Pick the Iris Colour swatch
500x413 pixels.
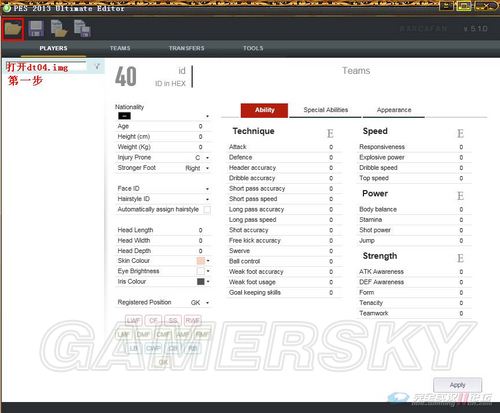pyautogui.click(x=201, y=282)
